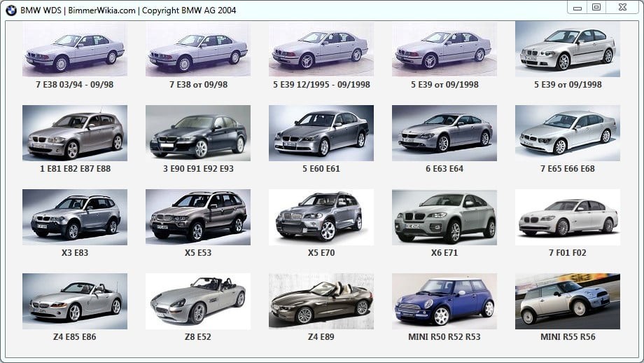
Task: Select the X5 E70 SUV image
Action: pyautogui.click(x=321, y=217)
